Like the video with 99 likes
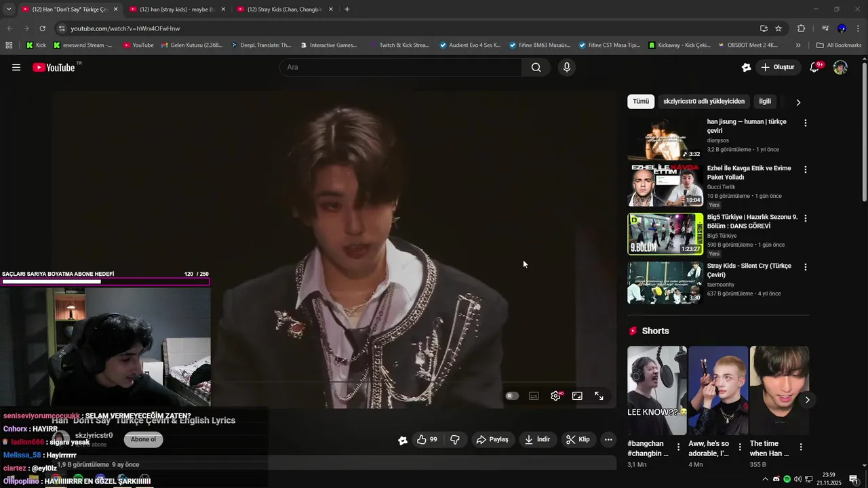Image resolution: width=868 pixels, height=488 pixels. click(427, 439)
